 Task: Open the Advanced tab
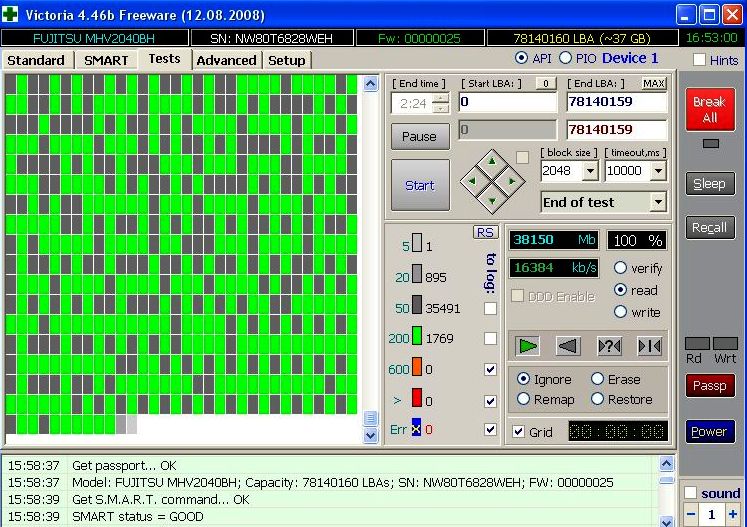point(226,60)
